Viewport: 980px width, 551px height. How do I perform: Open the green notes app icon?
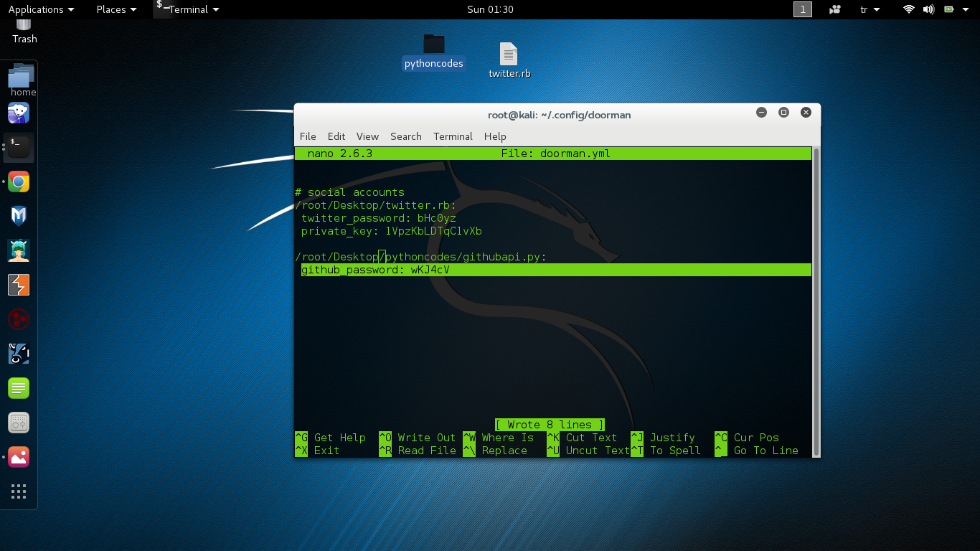click(x=19, y=388)
